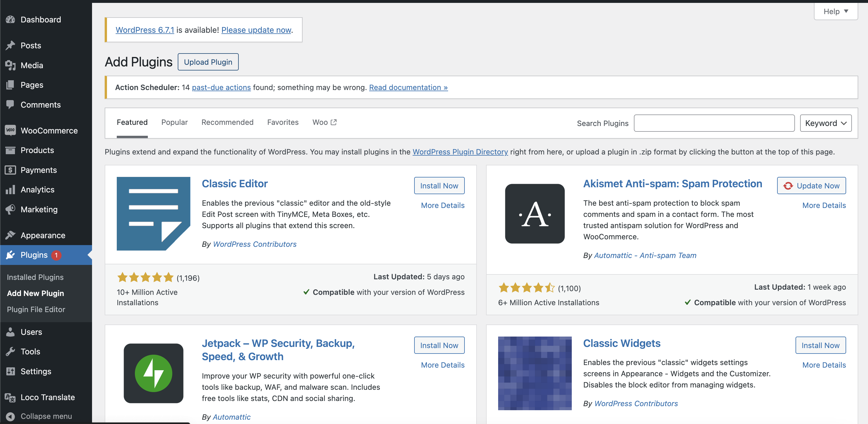Click WordPress Contributors author under Classic Widgets

click(636, 404)
